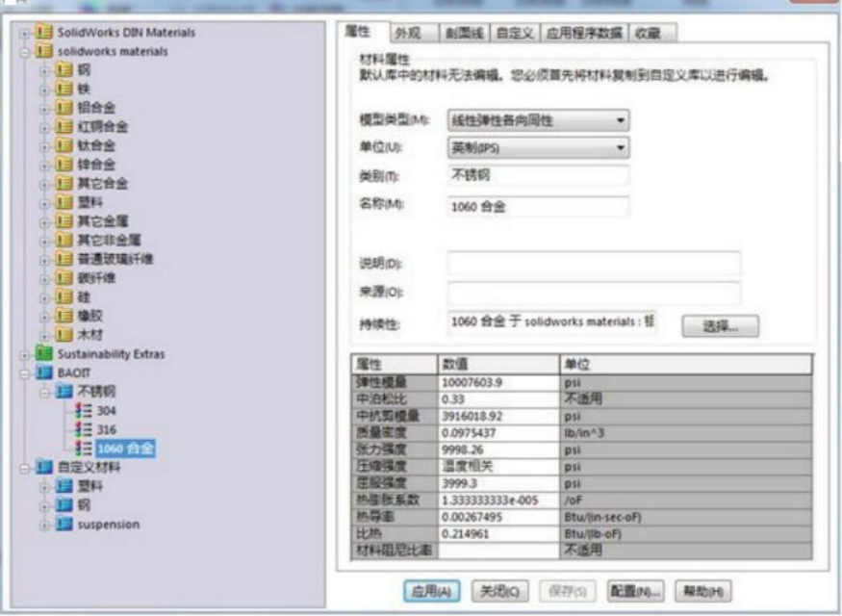Screen dimensions: 842x616
Task: Click the 说明 description input field
Action: pos(594,264)
